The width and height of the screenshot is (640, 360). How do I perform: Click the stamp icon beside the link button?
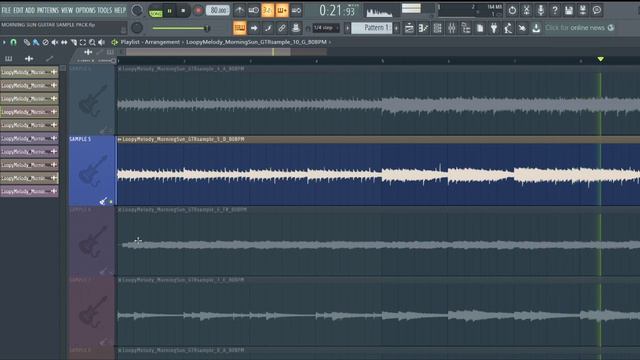(x=296, y=28)
